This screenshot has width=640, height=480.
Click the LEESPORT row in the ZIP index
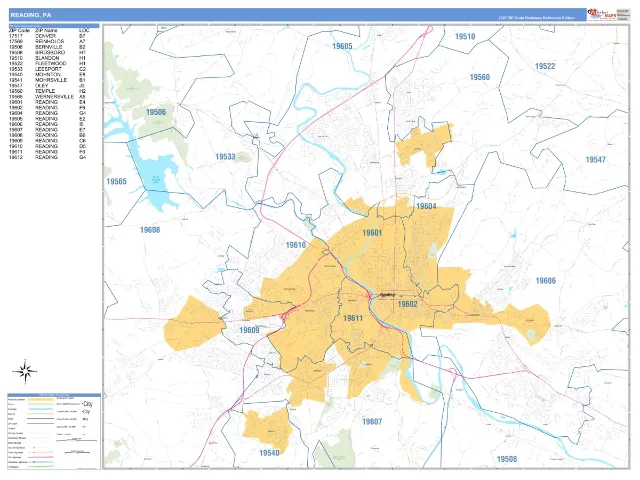pos(47,69)
